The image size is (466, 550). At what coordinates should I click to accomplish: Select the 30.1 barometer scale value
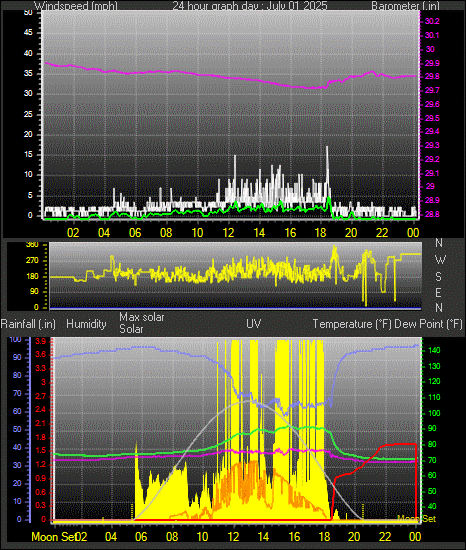tap(432, 35)
